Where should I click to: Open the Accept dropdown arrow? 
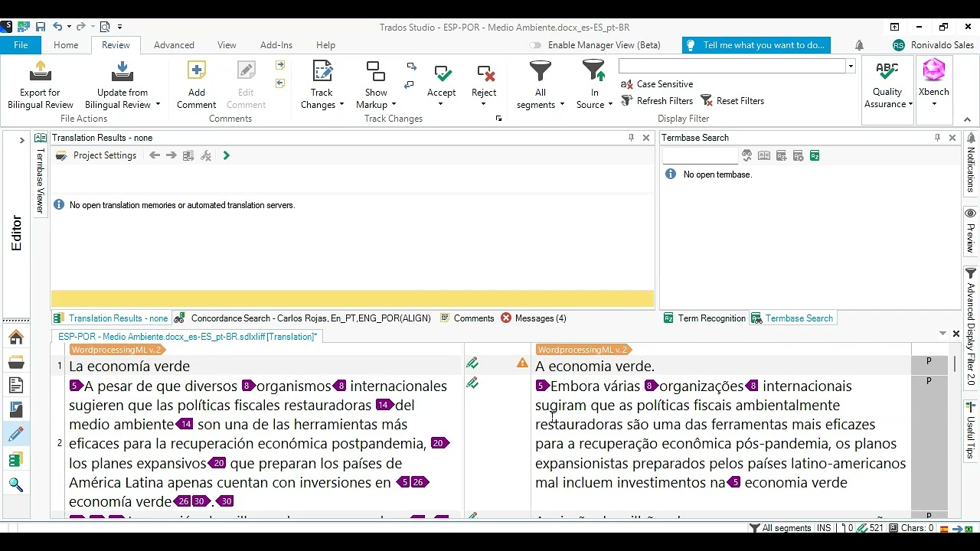(x=440, y=105)
